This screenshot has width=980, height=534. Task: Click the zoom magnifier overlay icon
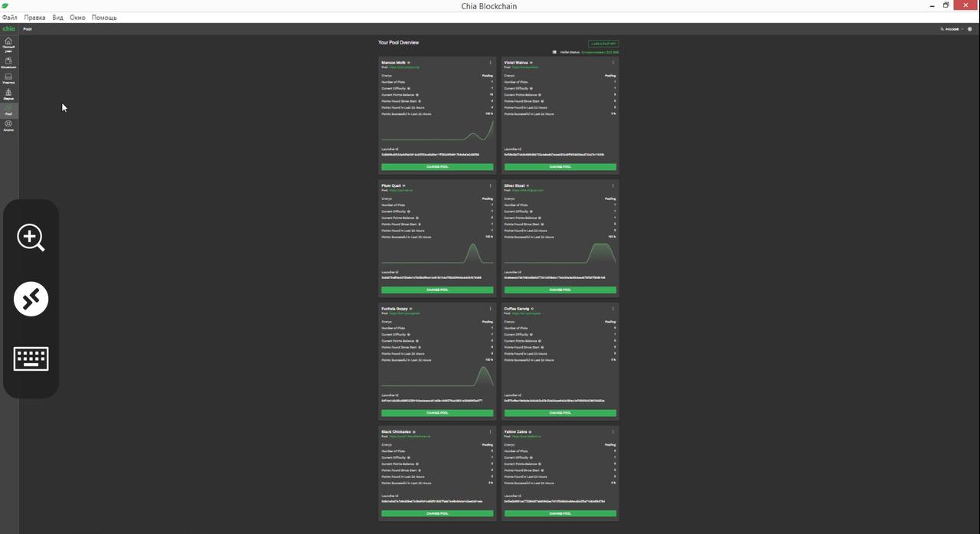point(31,238)
